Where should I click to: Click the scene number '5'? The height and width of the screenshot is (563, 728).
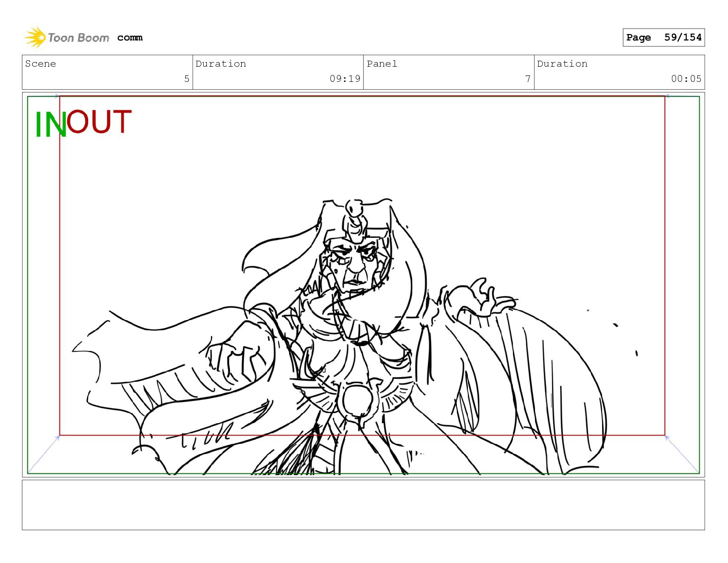(x=187, y=79)
